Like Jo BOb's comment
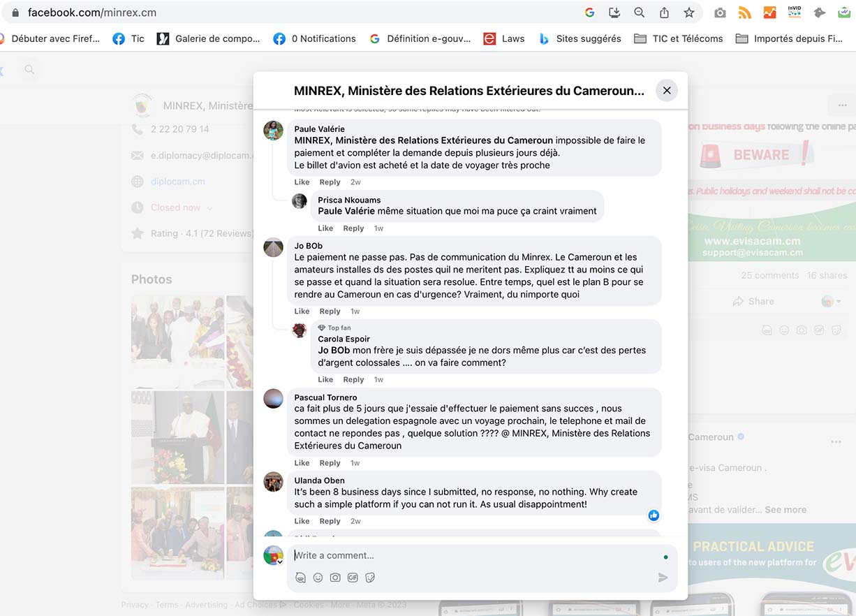 pyautogui.click(x=302, y=311)
